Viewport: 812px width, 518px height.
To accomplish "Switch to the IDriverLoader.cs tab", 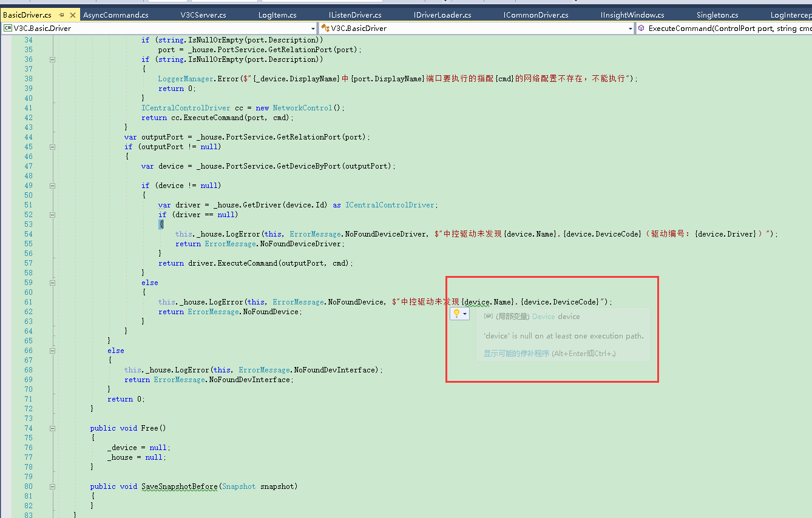I will point(442,15).
